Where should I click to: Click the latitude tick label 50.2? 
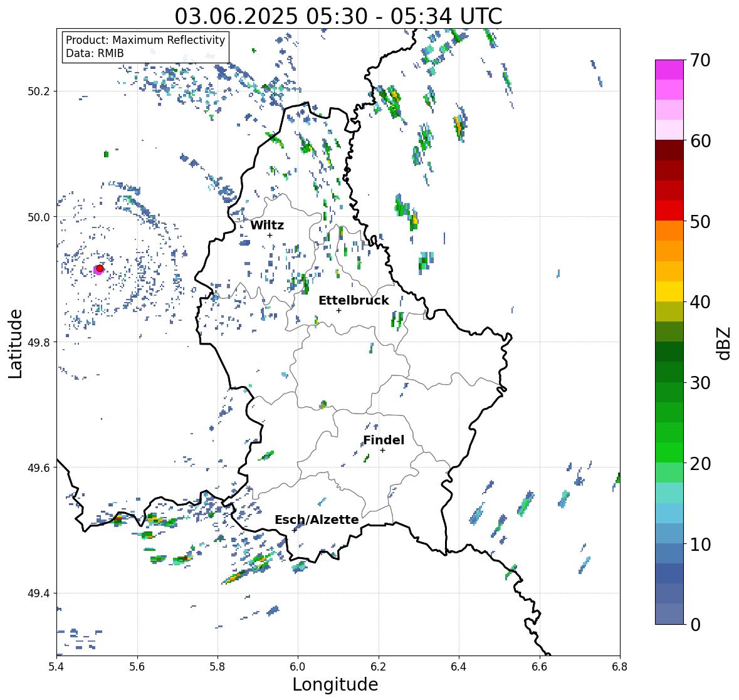pos(39,91)
